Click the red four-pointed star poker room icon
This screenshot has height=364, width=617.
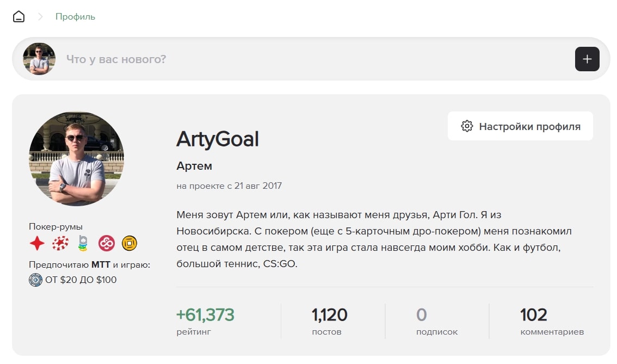coord(37,243)
